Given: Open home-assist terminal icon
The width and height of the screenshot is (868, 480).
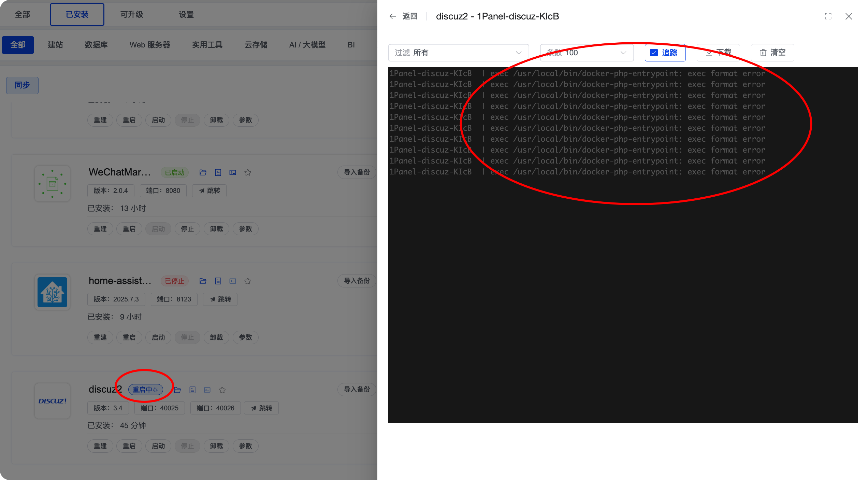Looking at the screenshot, I should tap(233, 281).
